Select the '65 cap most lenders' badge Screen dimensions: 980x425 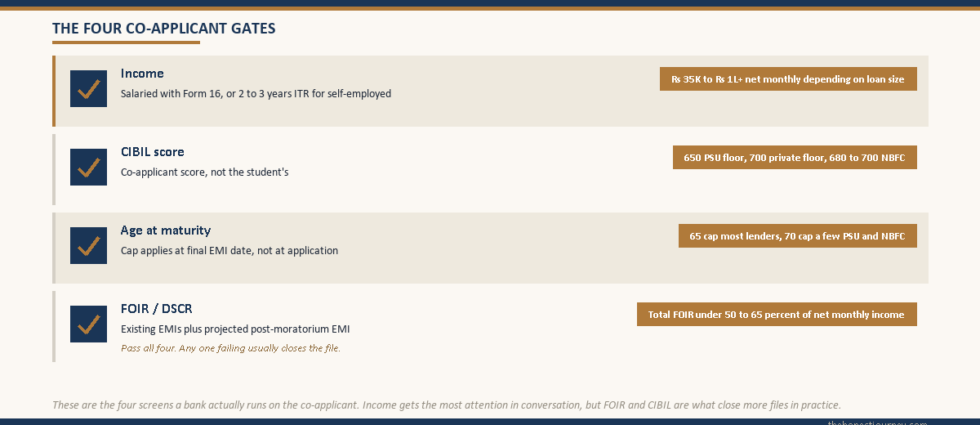(798, 236)
